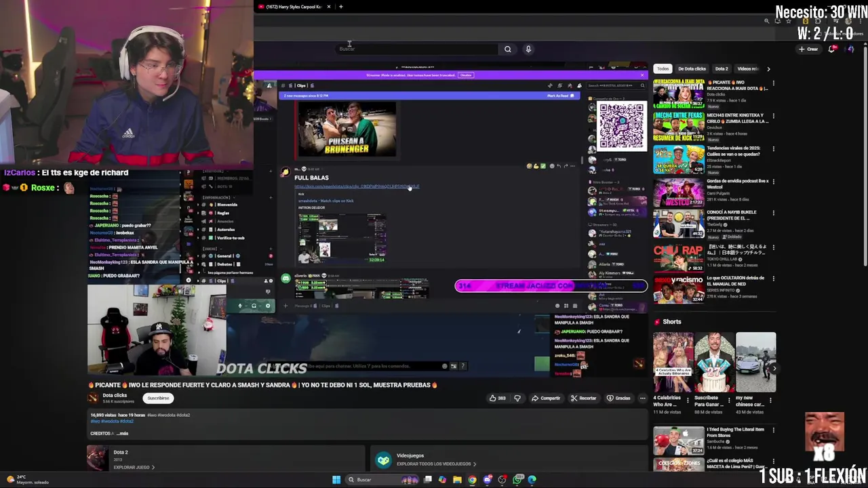Close the Harry Styles Carpool browser tab
This screenshot has height=488, width=868.
pos(329,7)
